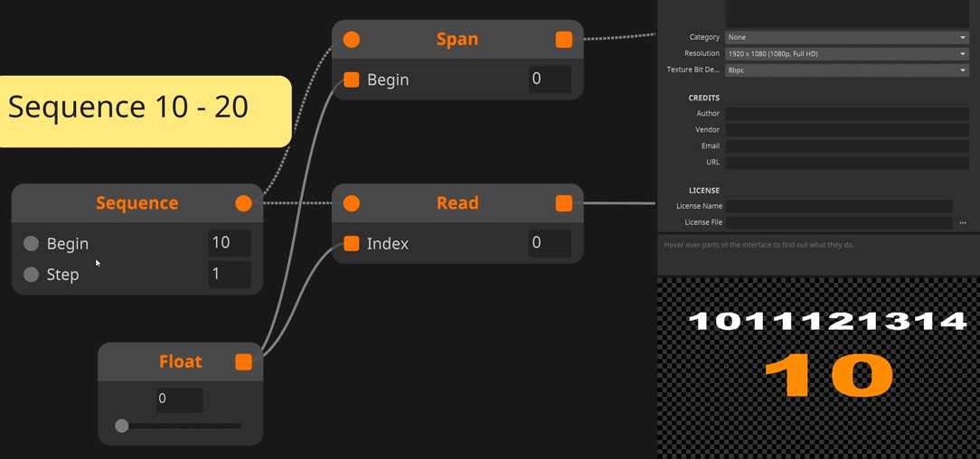
Task: Open the Resolution dropdown
Action: (847, 53)
